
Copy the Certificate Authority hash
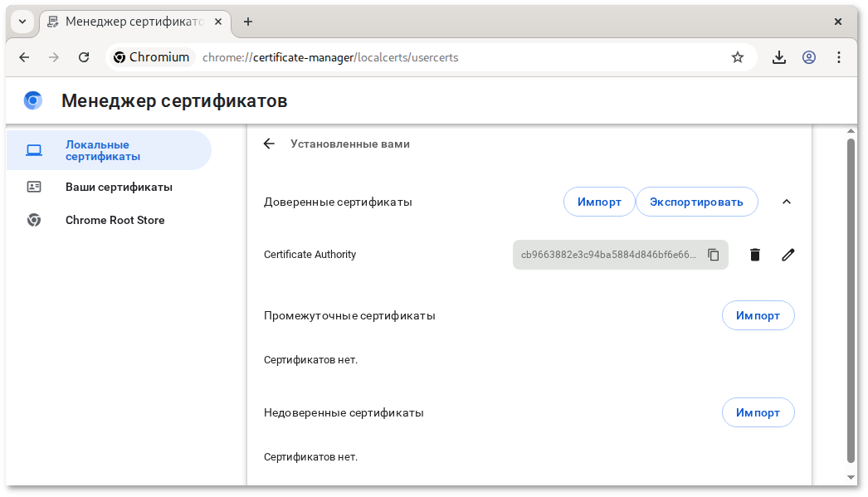[x=714, y=255]
